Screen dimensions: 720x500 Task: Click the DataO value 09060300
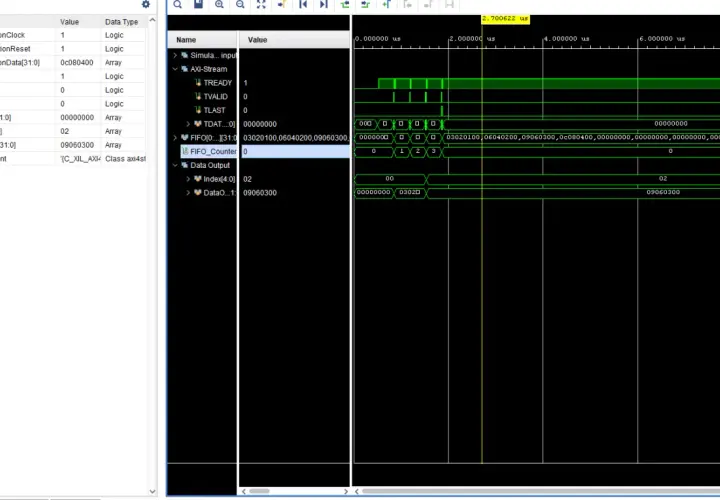pyautogui.click(x=260, y=193)
